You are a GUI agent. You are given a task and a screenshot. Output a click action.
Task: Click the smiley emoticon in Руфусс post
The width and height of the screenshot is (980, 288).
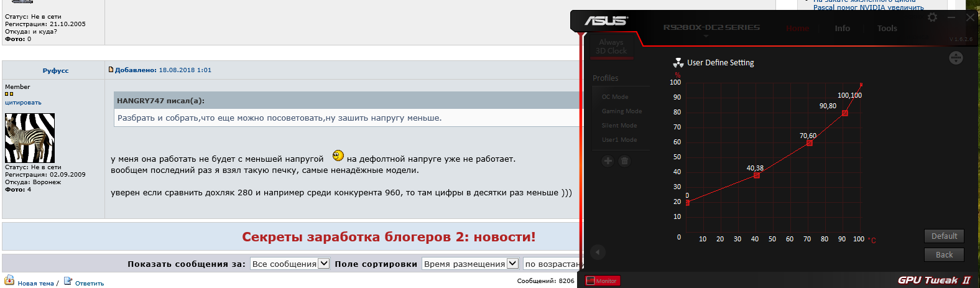click(x=338, y=156)
